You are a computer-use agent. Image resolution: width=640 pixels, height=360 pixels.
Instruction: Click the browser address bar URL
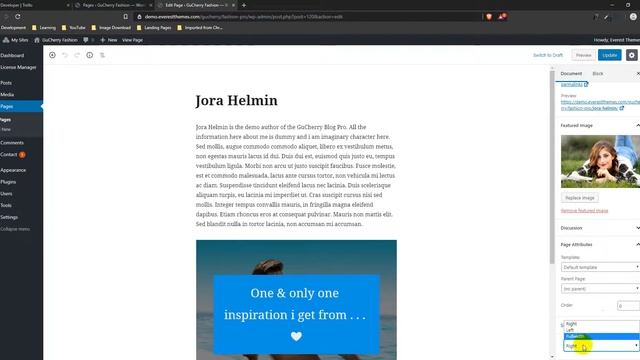[x=243, y=17]
